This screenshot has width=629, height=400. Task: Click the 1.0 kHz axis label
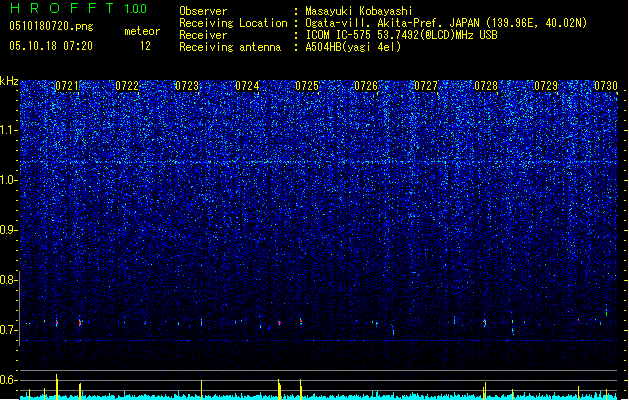[8, 180]
